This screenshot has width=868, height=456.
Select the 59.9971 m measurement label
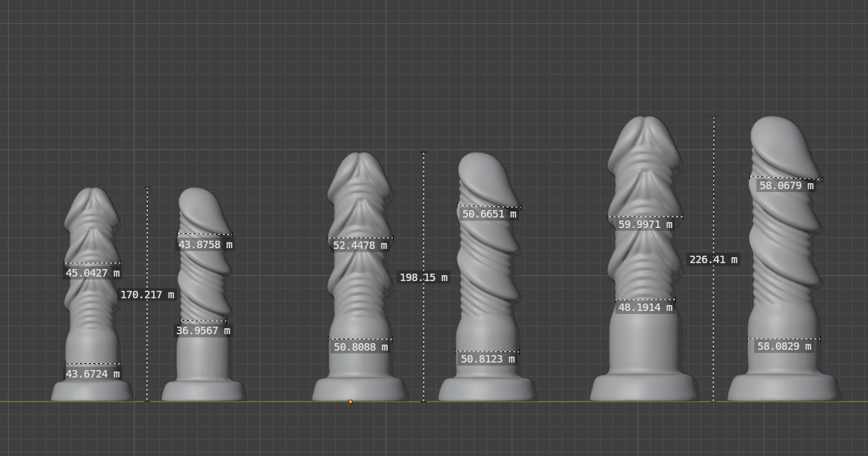point(645,224)
